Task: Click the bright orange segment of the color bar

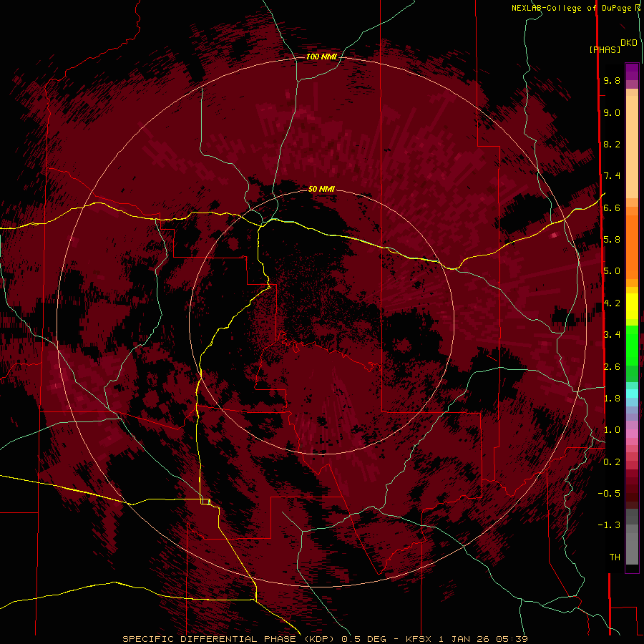Action: 632,246
